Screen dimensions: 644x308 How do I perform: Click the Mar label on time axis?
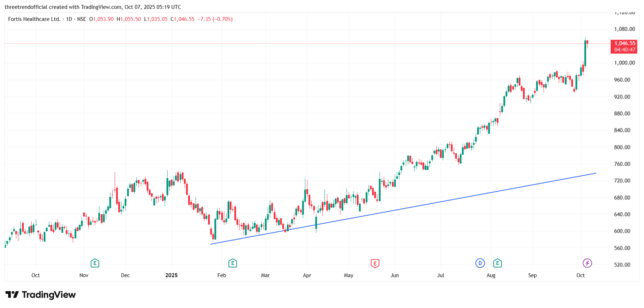click(x=266, y=275)
